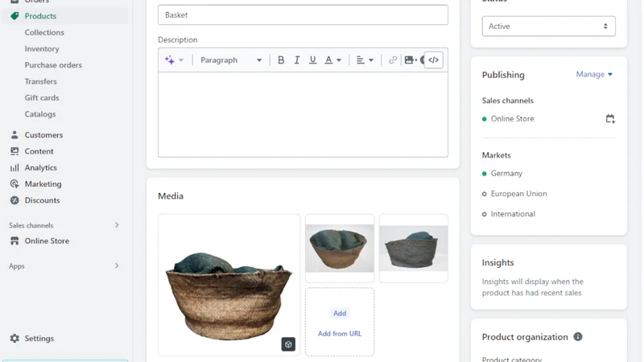Select the brown basket thumbnail
Image resolution: width=644 pixels, height=362 pixels.
[x=340, y=249]
